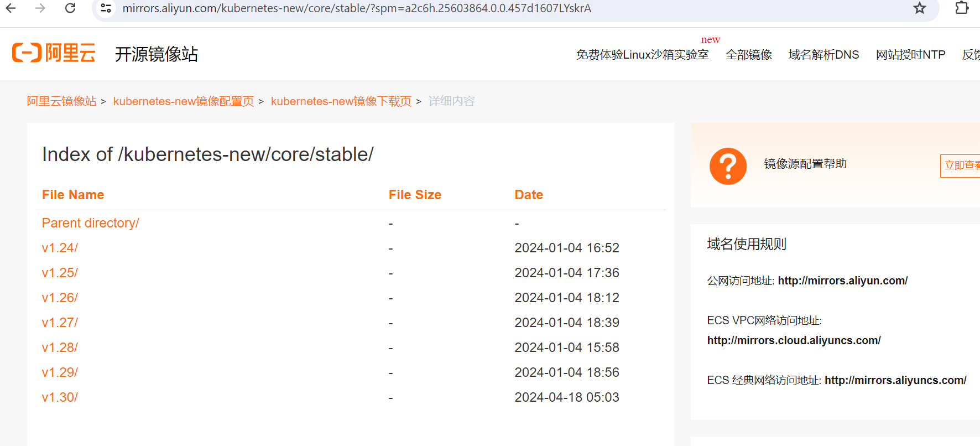Click the 开源镜像站 site title

click(x=157, y=54)
